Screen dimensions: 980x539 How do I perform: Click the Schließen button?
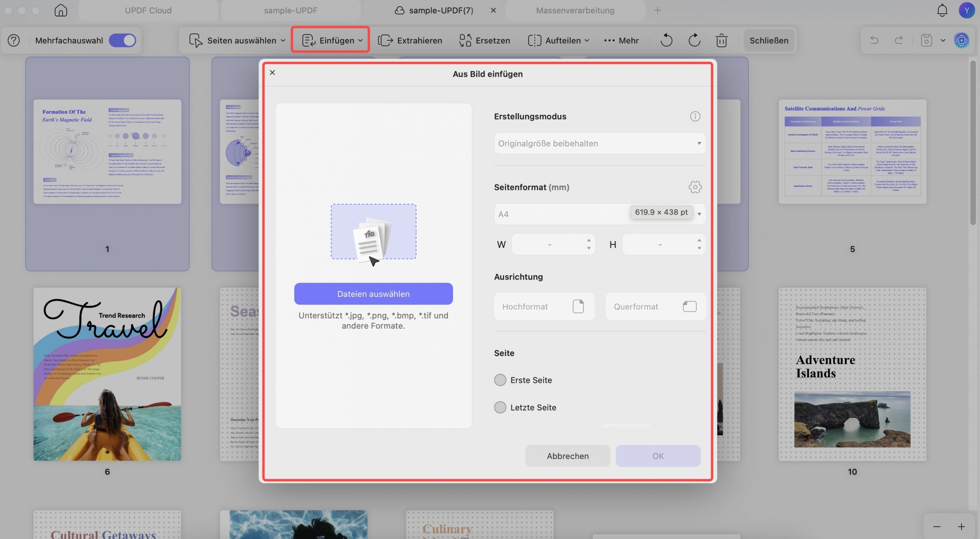click(769, 41)
